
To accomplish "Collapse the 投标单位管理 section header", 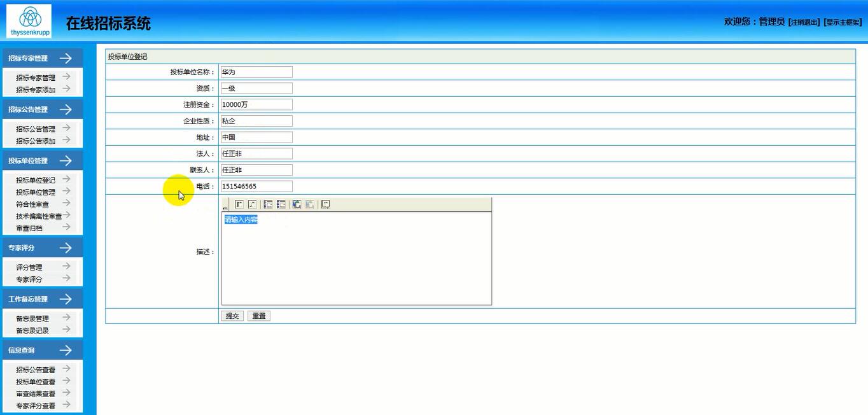I will tap(43, 161).
